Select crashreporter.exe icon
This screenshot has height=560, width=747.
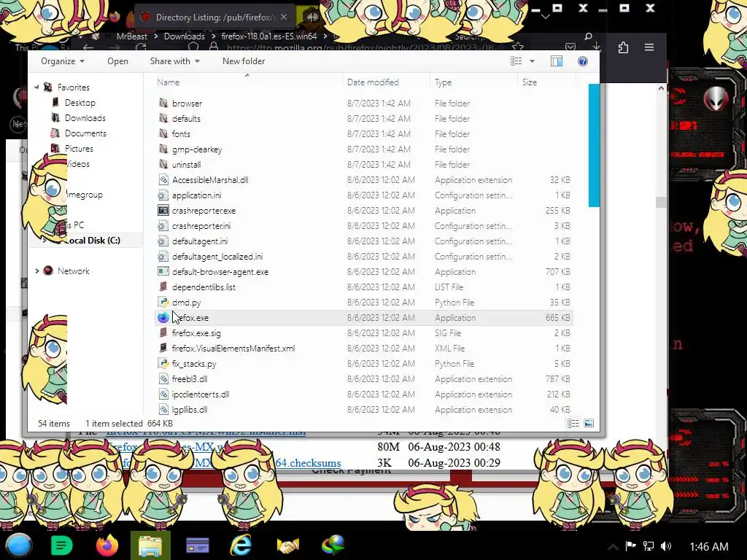(163, 210)
